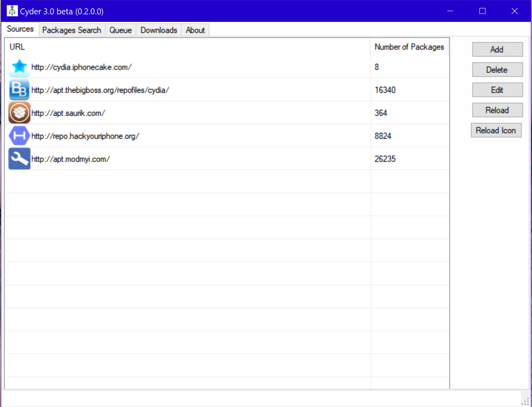This screenshot has height=407, width=532.
Task: Open the About tab
Action: [195, 30]
